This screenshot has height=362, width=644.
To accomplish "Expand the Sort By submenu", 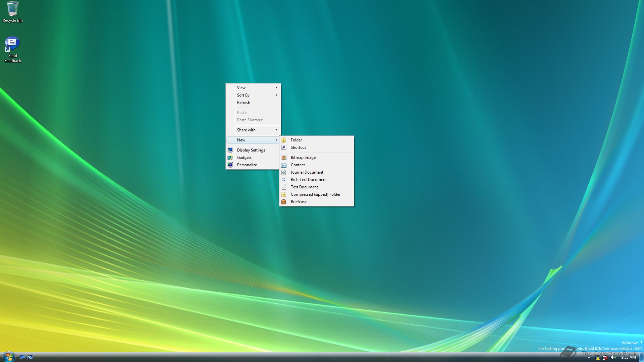I will click(253, 95).
